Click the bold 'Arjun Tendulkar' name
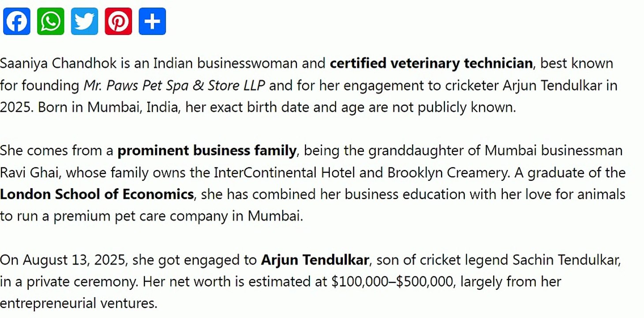The height and width of the screenshot is (318, 644). pyautogui.click(x=315, y=260)
